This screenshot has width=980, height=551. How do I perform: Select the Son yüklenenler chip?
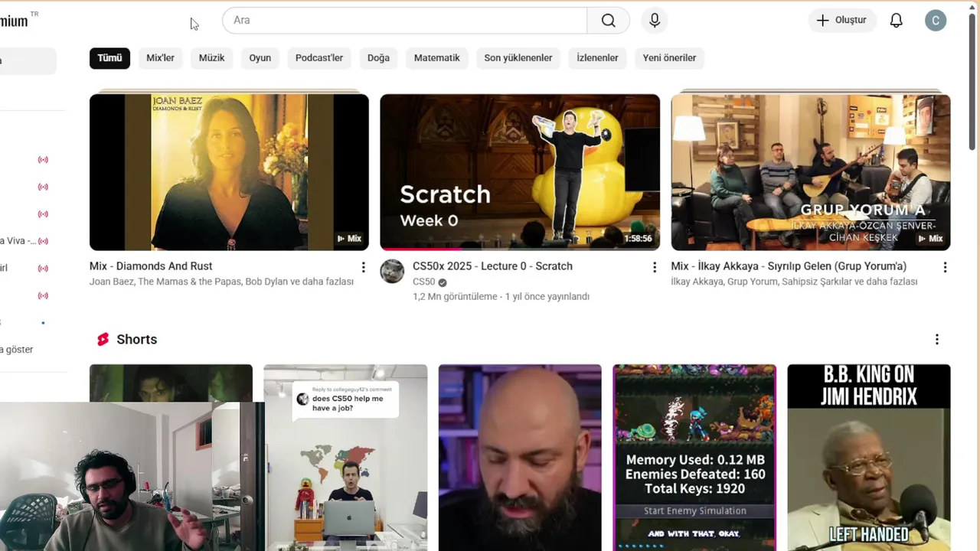(x=518, y=58)
